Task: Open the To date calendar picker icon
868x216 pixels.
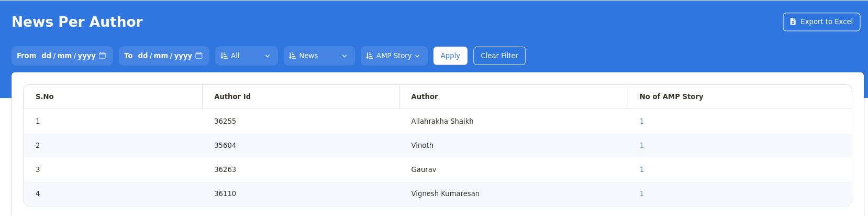Action: (199, 56)
